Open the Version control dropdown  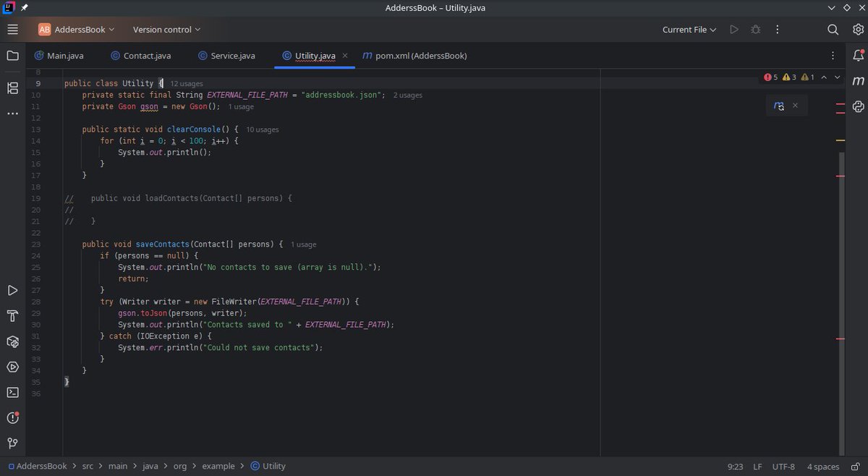point(166,30)
